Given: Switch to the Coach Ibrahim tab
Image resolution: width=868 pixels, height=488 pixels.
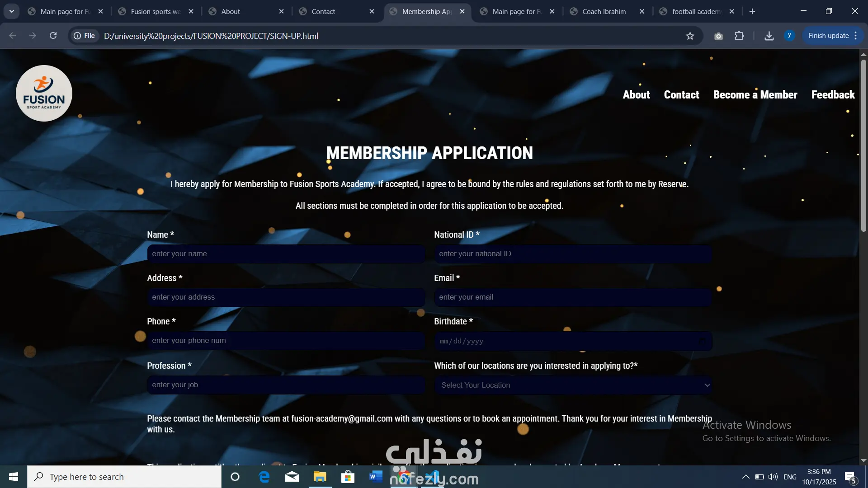Looking at the screenshot, I should click(x=604, y=11).
